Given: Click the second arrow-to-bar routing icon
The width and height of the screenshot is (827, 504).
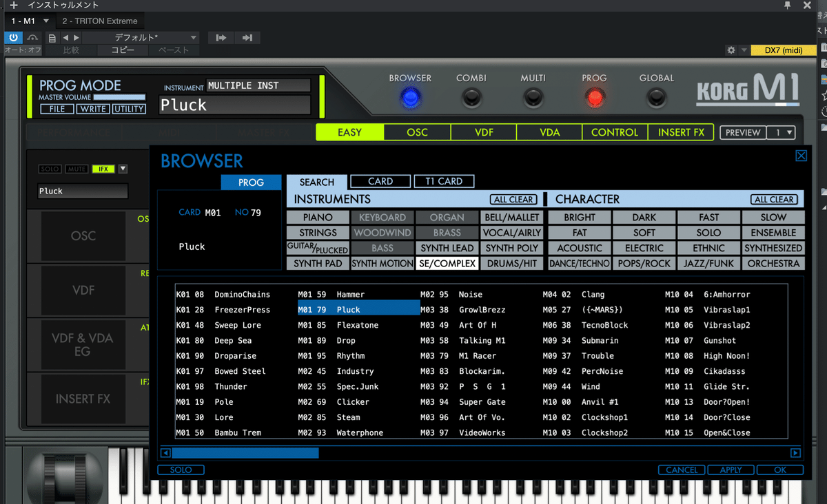Looking at the screenshot, I should point(247,38).
